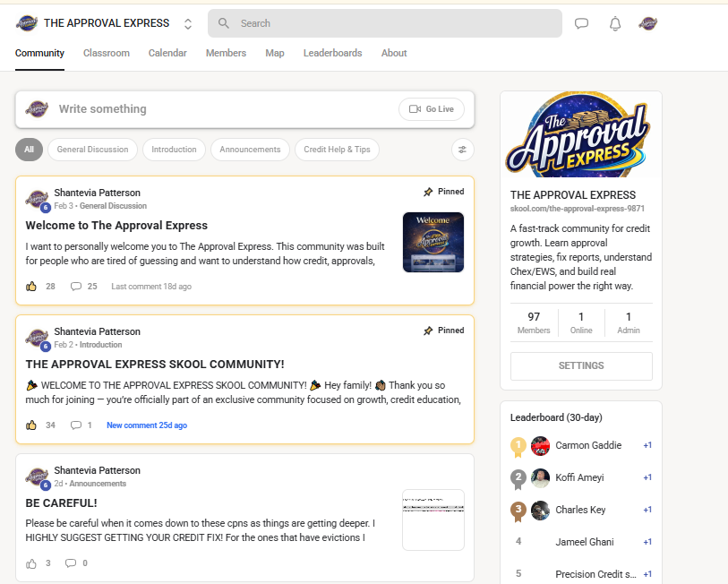Open the chat messages icon
The width and height of the screenshot is (728, 584).
(x=581, y=23)
